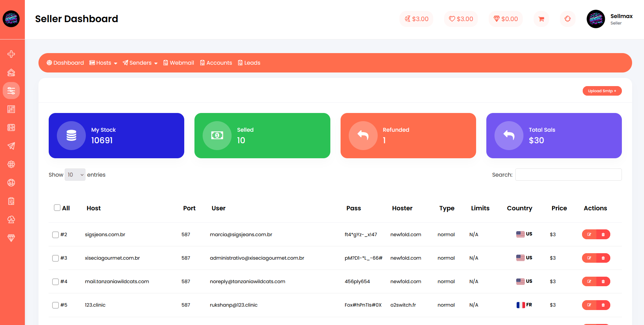
Task: Expand the Hosts dropdown menu
Action: click(x=103, y=63)
